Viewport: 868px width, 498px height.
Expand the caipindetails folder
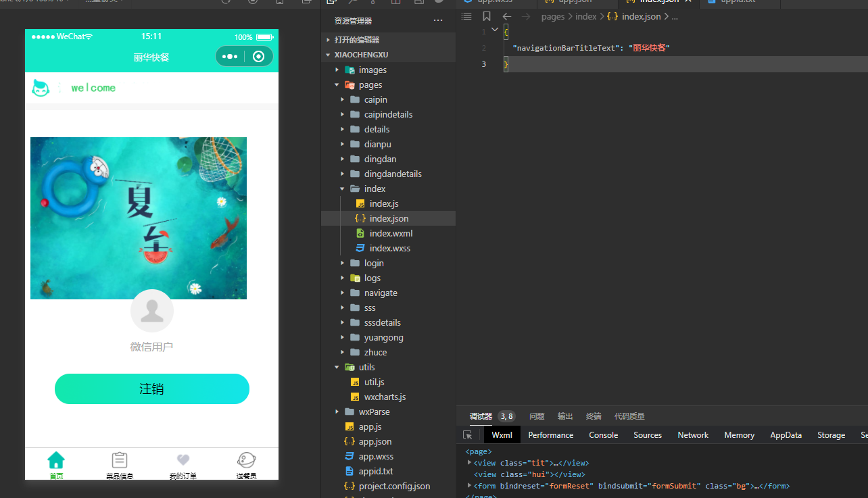tap(343, 114)
